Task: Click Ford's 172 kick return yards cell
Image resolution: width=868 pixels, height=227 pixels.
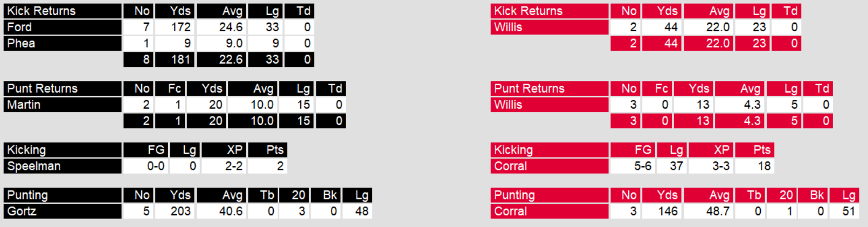Action: [x=175, y=27]
